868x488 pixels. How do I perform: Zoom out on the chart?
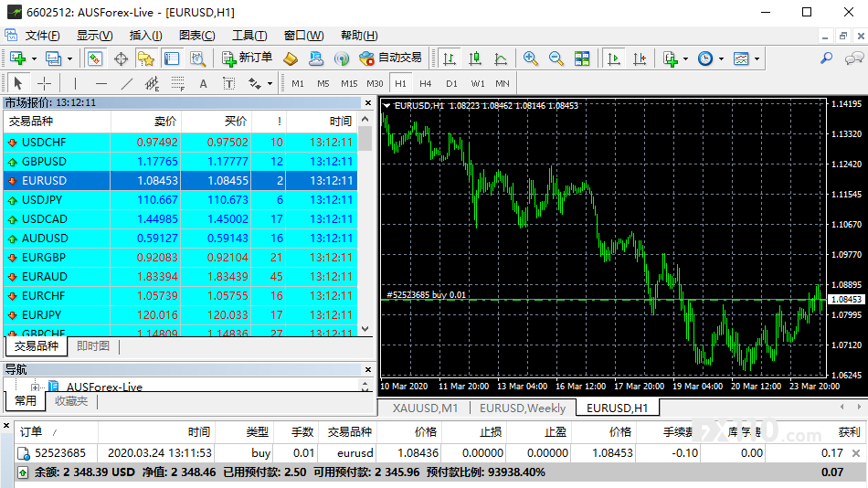[556, 58]
